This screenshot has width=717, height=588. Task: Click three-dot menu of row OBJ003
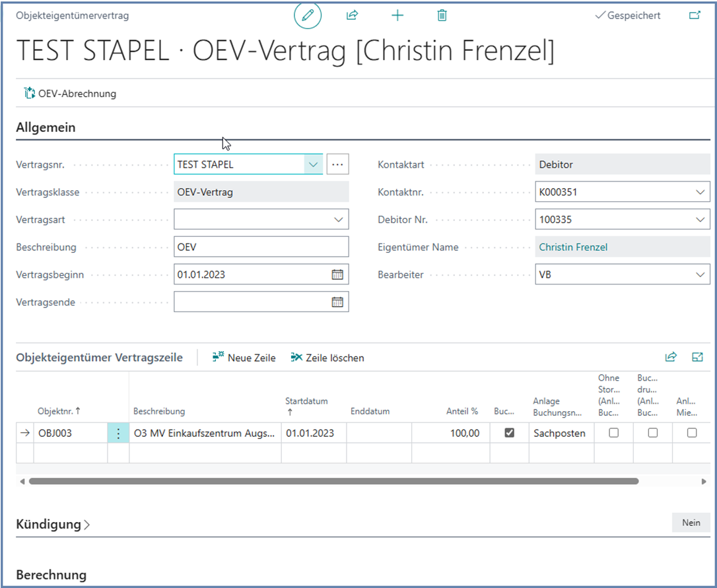coord(118,434)
